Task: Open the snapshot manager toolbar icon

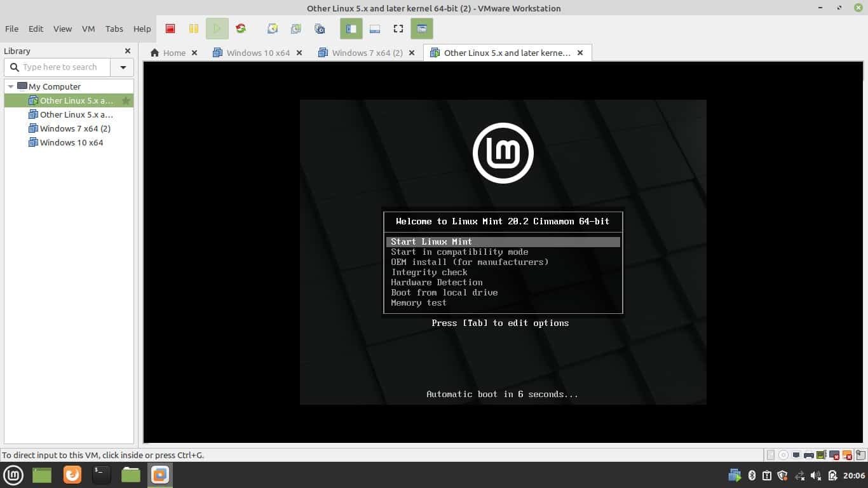Action: point(320,29)
